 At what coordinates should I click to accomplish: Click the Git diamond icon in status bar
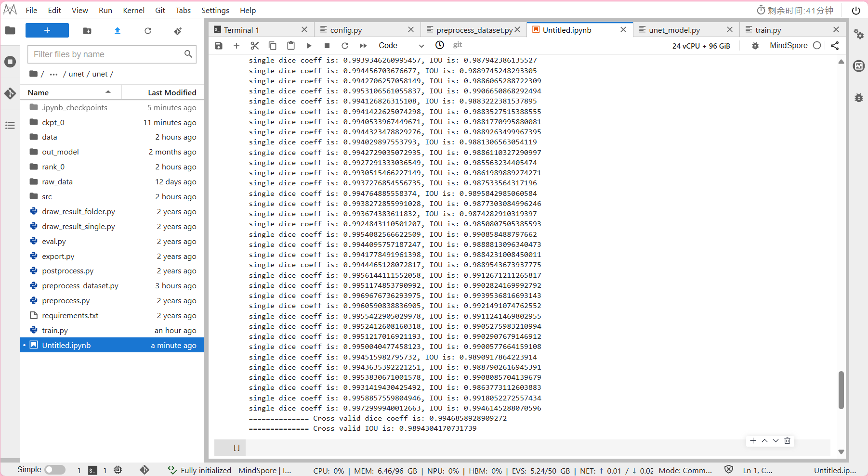coord(145,470)
